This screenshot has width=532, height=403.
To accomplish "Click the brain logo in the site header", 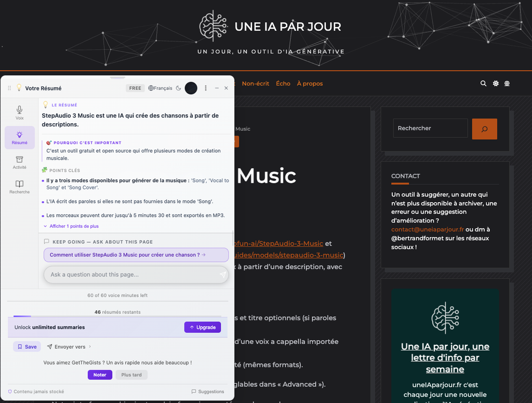I will tap(214, 26).
